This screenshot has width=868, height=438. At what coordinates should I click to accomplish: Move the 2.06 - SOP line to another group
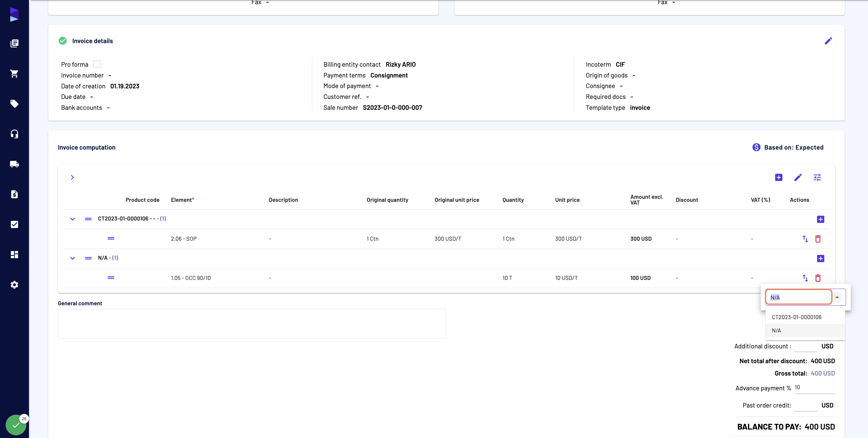[x=805, y=239]
